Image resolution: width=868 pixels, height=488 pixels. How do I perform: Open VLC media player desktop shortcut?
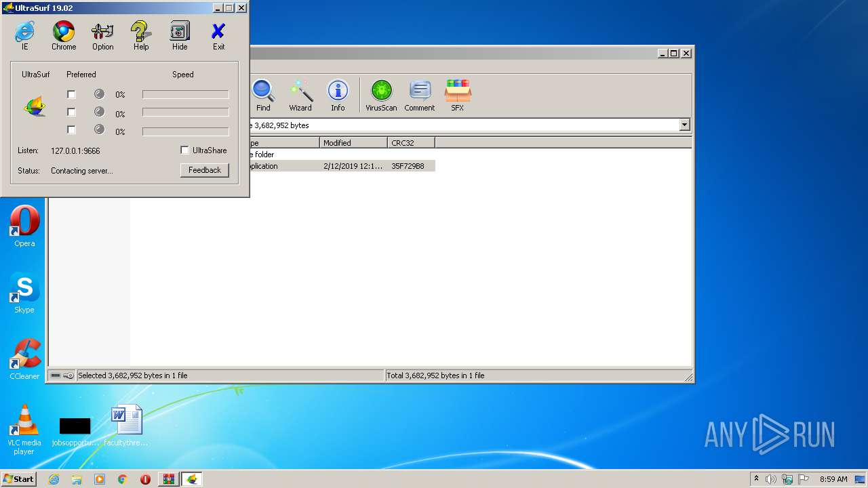tap(24, 430)
